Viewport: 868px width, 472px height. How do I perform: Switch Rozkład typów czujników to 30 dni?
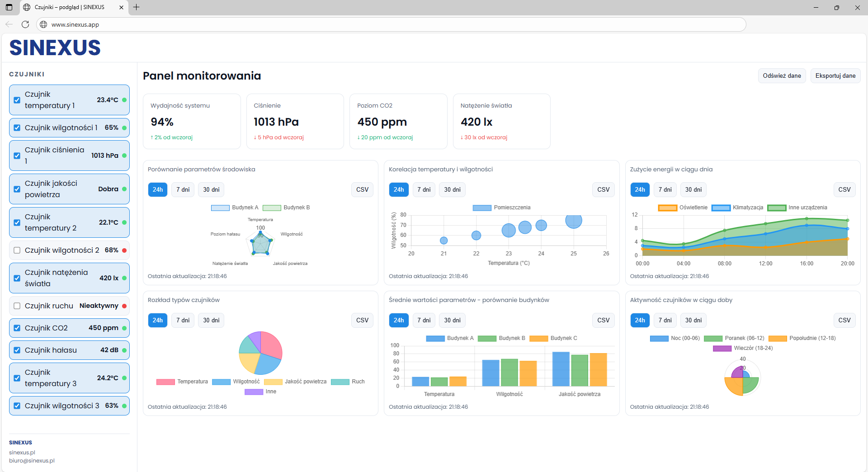(x=211, y=321)
